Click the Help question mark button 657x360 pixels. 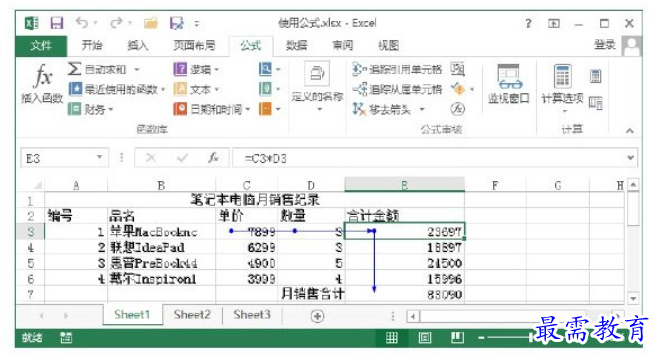(x=528, y=23)
